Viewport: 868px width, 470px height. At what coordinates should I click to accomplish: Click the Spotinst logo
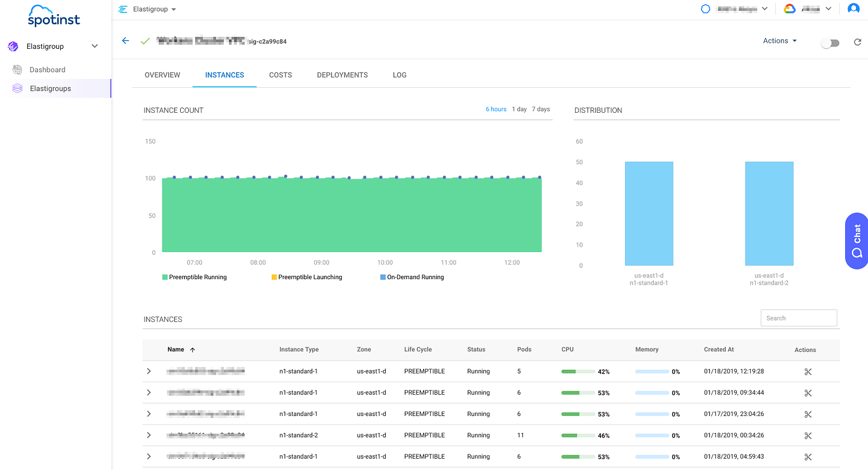pos(54,16)
